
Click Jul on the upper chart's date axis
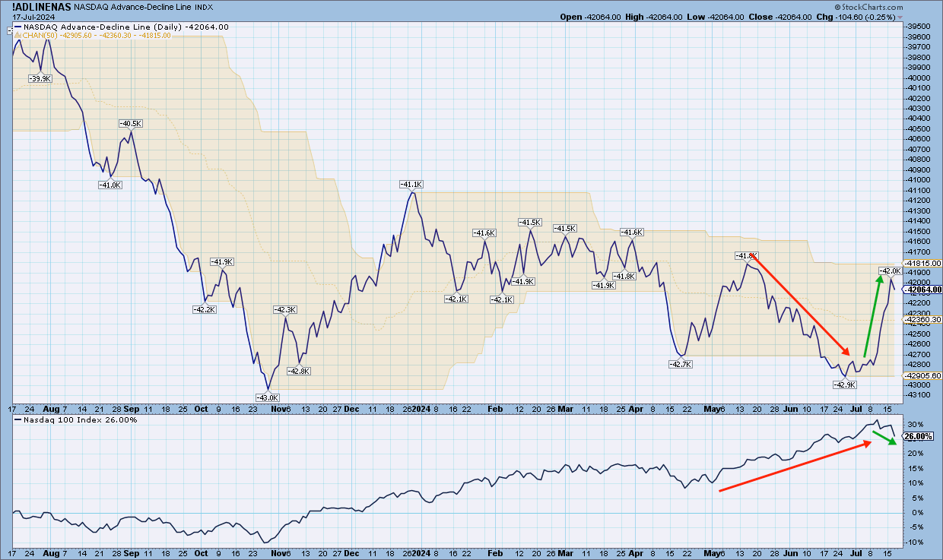click(x=862, y=408)
